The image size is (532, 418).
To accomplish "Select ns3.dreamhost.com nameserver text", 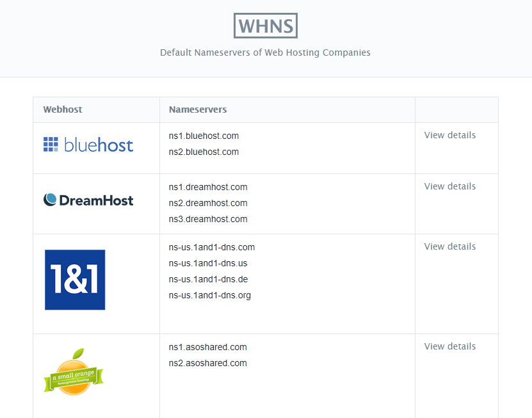I will click(x=207, y=219).
